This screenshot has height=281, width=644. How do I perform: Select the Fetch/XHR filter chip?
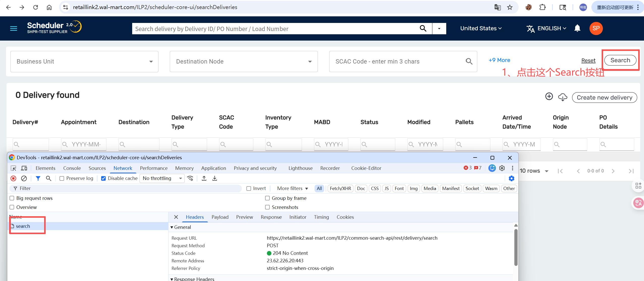tap(340, 189)
